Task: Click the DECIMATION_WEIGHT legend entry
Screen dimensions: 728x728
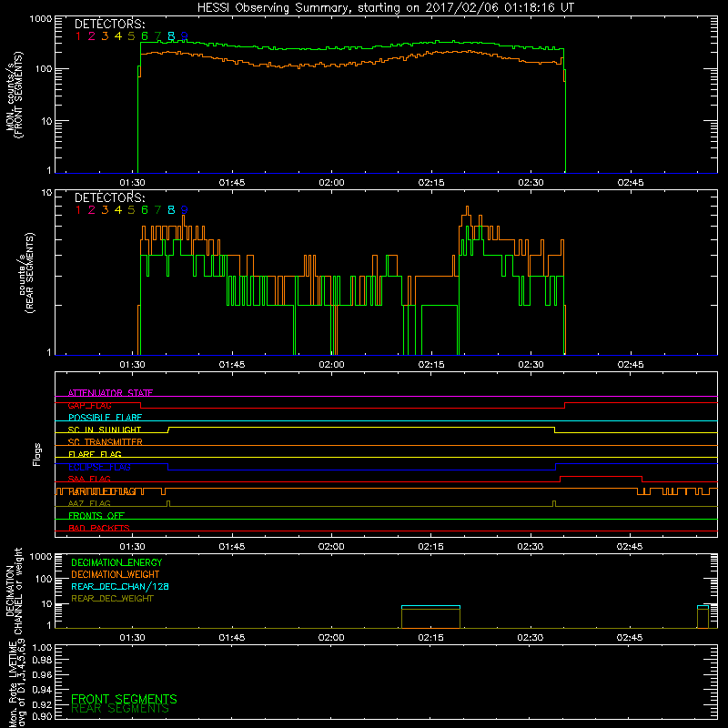Action: (x=116, y=574)
